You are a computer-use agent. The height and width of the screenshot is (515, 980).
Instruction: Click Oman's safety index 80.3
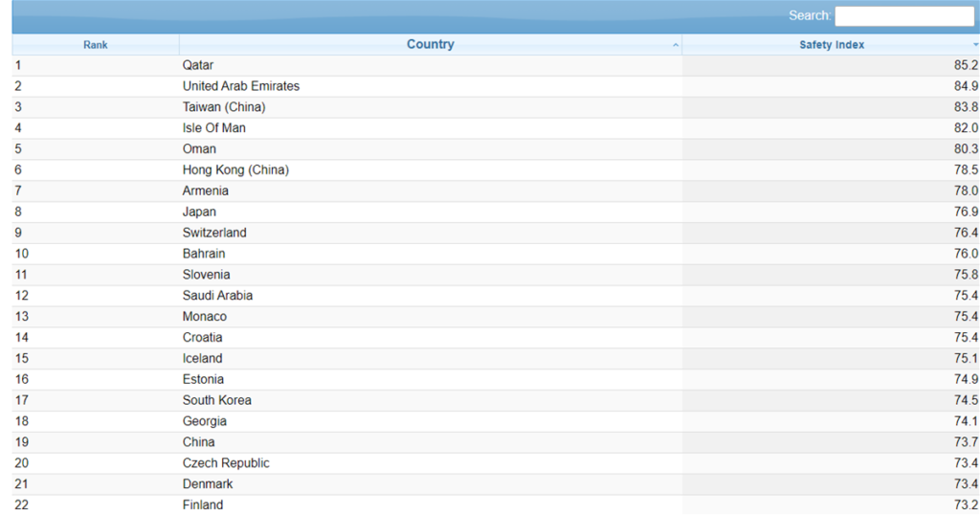[x=966, y=148]
